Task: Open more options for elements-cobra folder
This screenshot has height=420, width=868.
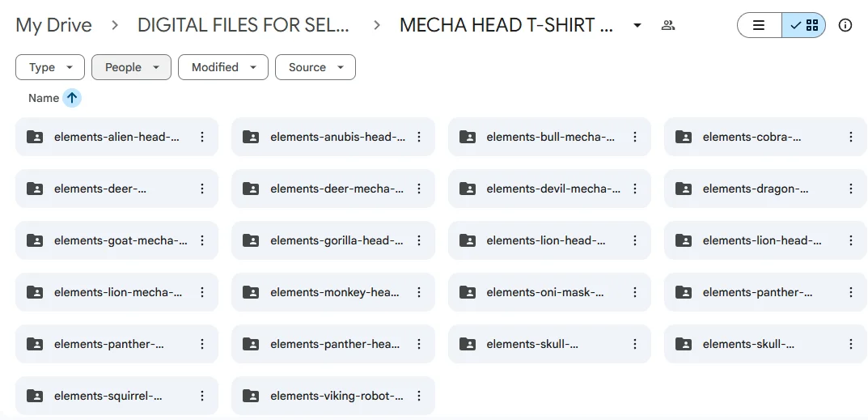Action: coord(851,137)
